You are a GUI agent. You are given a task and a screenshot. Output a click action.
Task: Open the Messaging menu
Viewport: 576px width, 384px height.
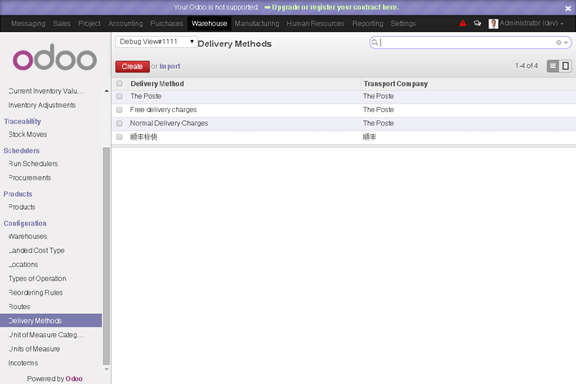pyautogui.click(x=28, y=24)
